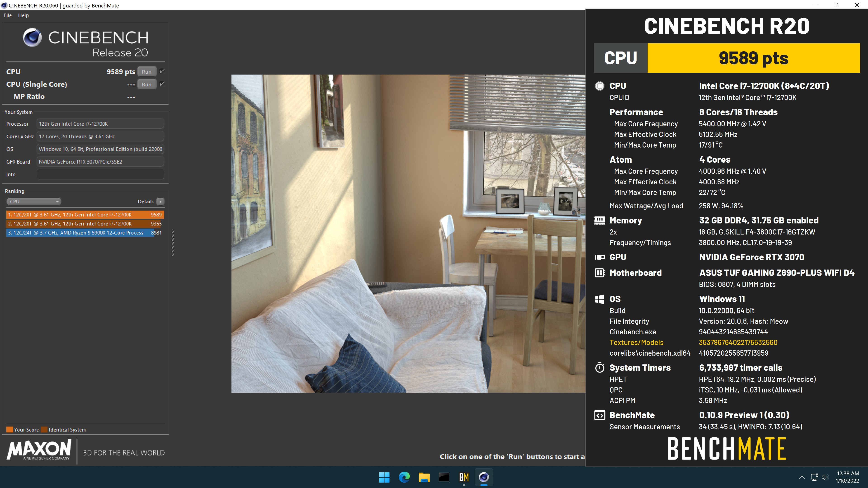Click the Sensor Measurements value
The height and width of the screenshot is (488, 868).
click(x=750, y=427)
